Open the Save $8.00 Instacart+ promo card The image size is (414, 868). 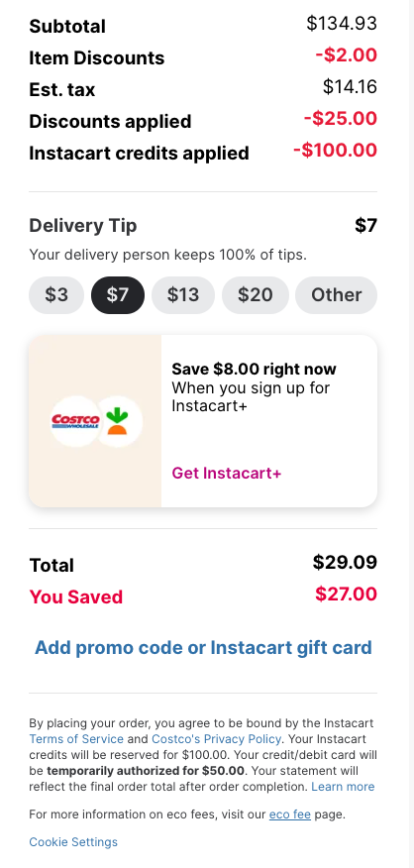[203, 421]
